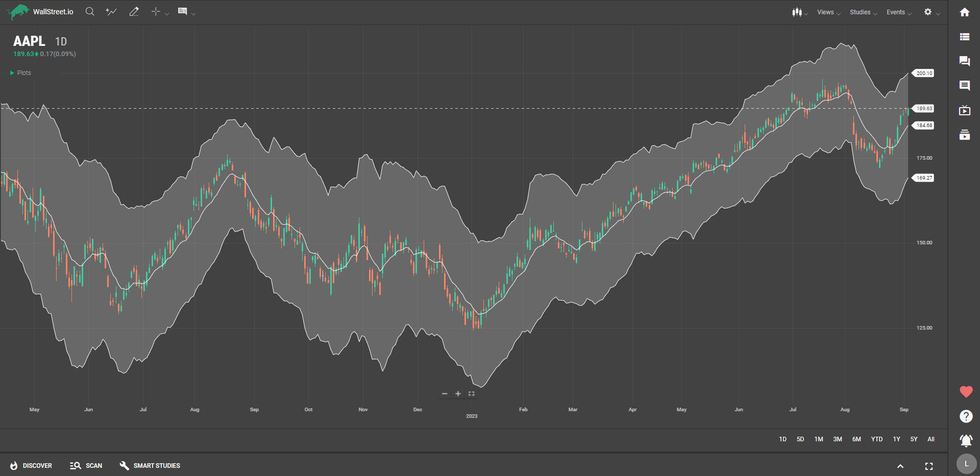This screenshot has width=980, height=476.
Task: Open chart settings gear menu
Action: point(928,12)
